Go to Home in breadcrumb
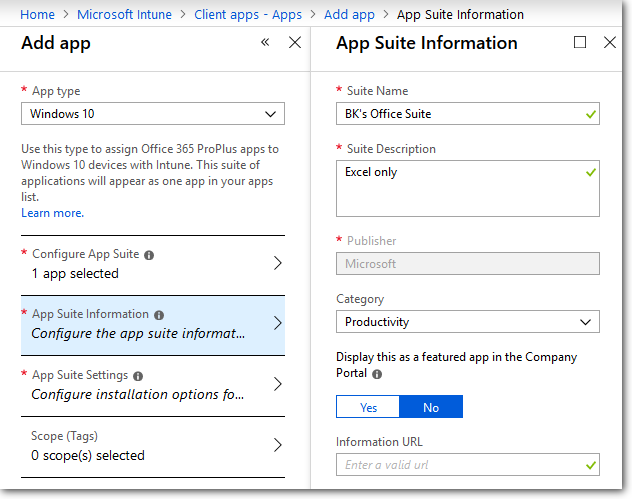 37,14
